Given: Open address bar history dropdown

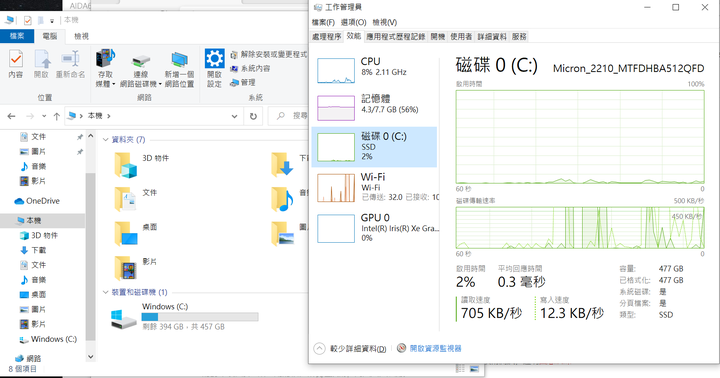Looking at the screenshot, I should 235,116.
